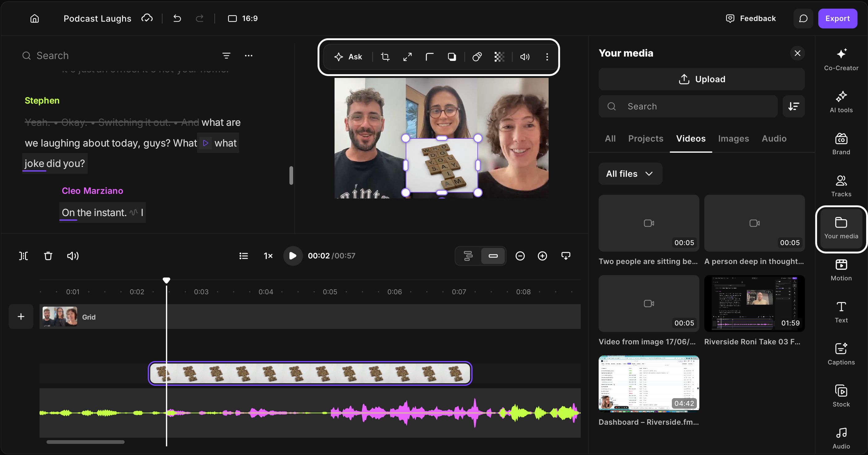Click the Export button
Screen dimensions: 868x455
click(x=837, y=19)
